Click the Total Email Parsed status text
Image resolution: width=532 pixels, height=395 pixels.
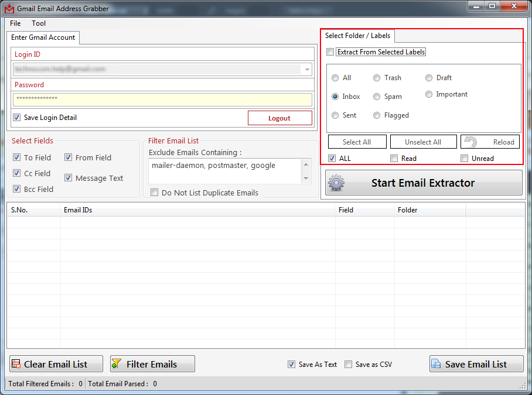[122, 384]
